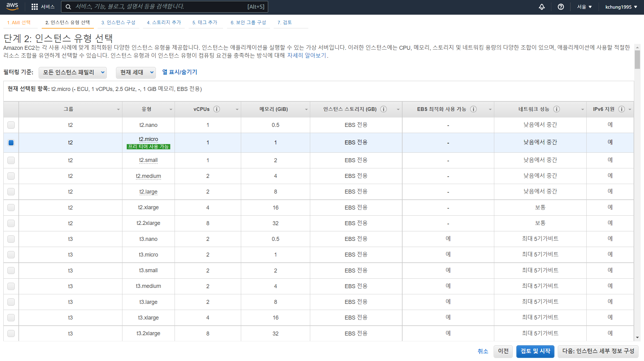Click the show/hide columns link
Viewport: 644px width, 361px height.
pos(179,72)
